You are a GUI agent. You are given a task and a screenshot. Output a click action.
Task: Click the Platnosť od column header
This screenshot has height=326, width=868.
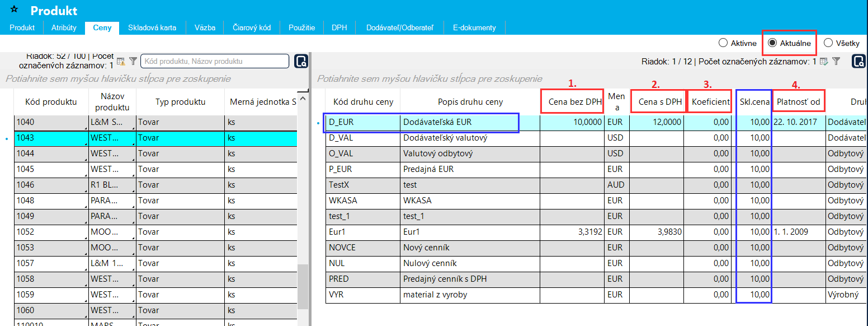pyautogui.click(x=798, y=102)
